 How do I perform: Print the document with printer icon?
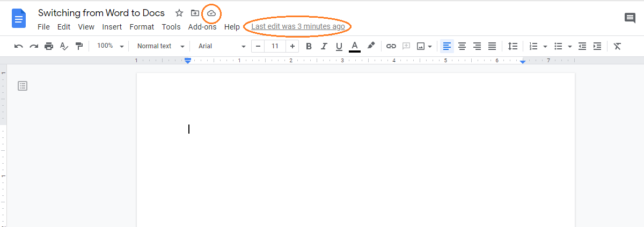pyautogui.click(x=49, y=46)
